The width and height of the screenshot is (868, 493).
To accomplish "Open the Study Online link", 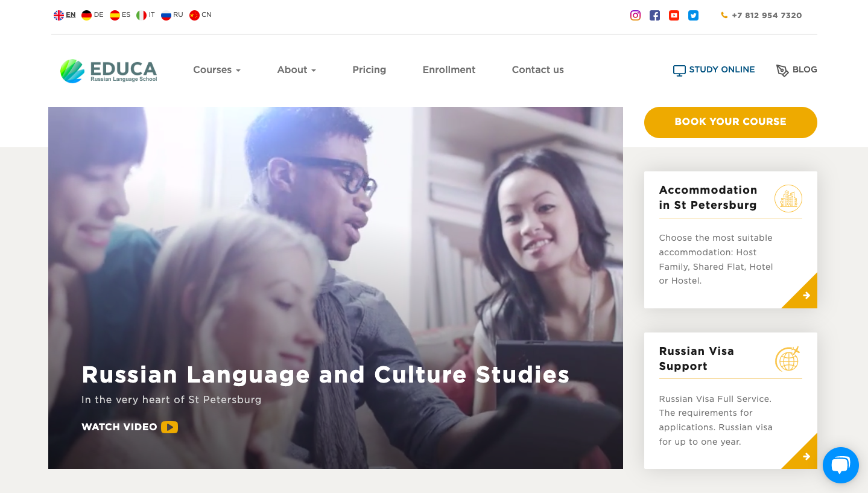I will [x=714, y=70].
